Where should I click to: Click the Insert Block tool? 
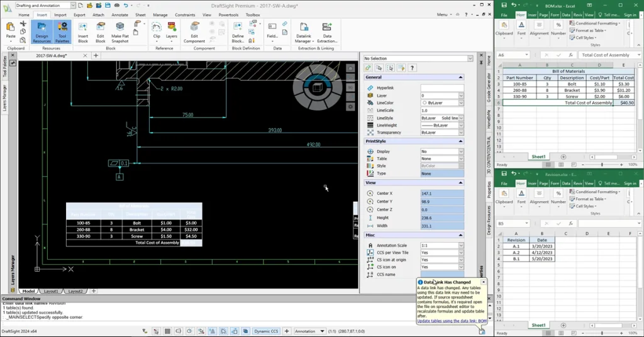[83, 31]
